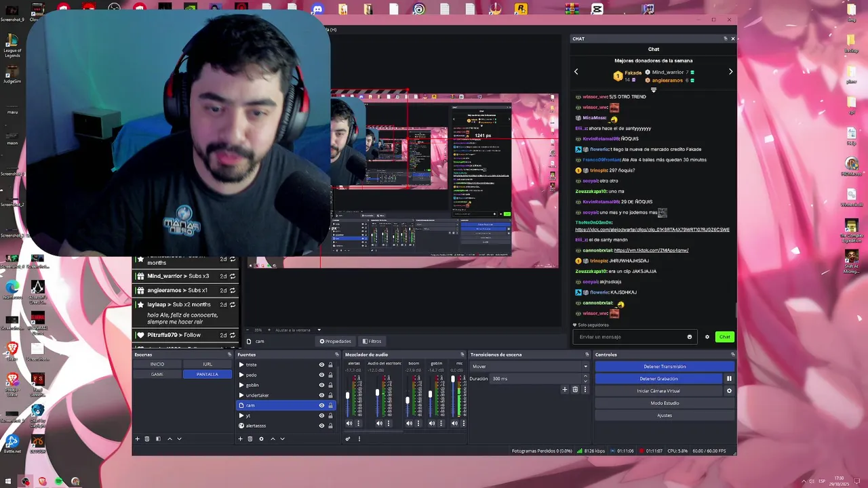Switch to the GAME scene

pyautogui.click(x=157, y=374)
